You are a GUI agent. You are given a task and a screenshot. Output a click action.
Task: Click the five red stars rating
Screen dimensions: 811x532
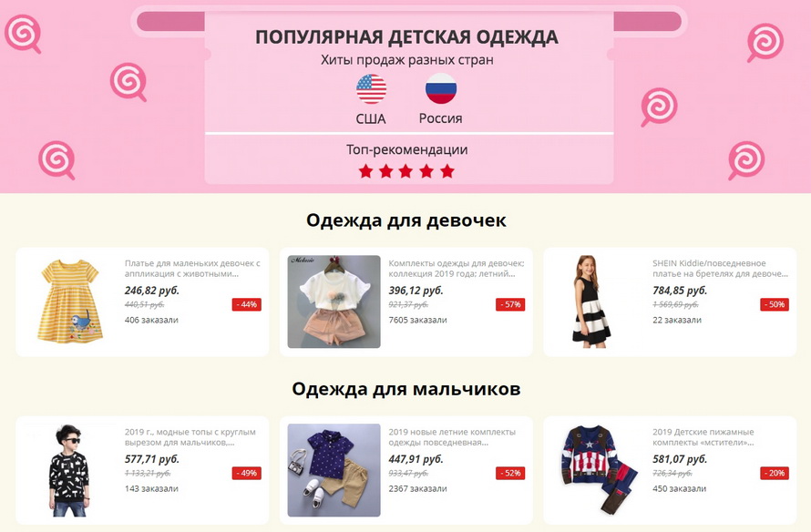406,171
